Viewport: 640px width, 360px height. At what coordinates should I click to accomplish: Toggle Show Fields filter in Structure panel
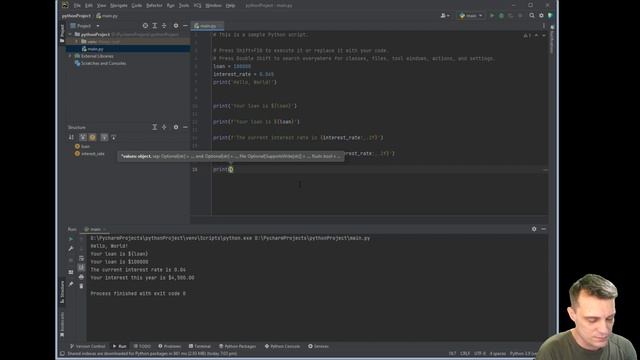pyautogui.click(x=83, y=138)
